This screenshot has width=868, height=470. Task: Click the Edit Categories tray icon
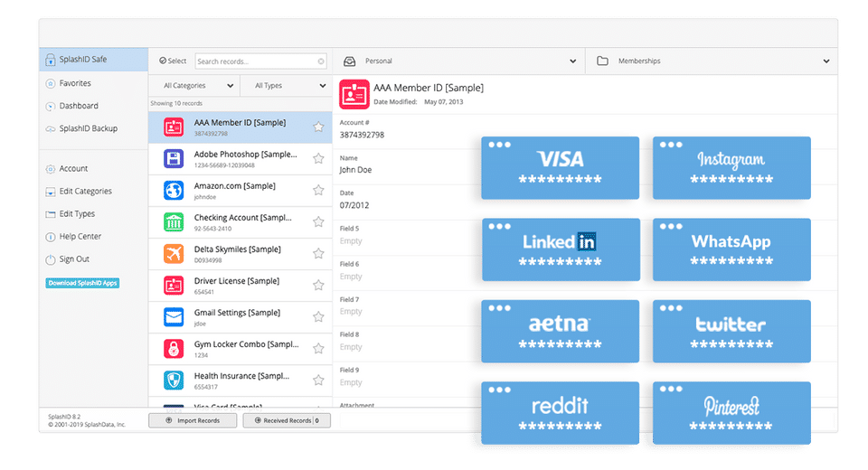coord(51,192)
